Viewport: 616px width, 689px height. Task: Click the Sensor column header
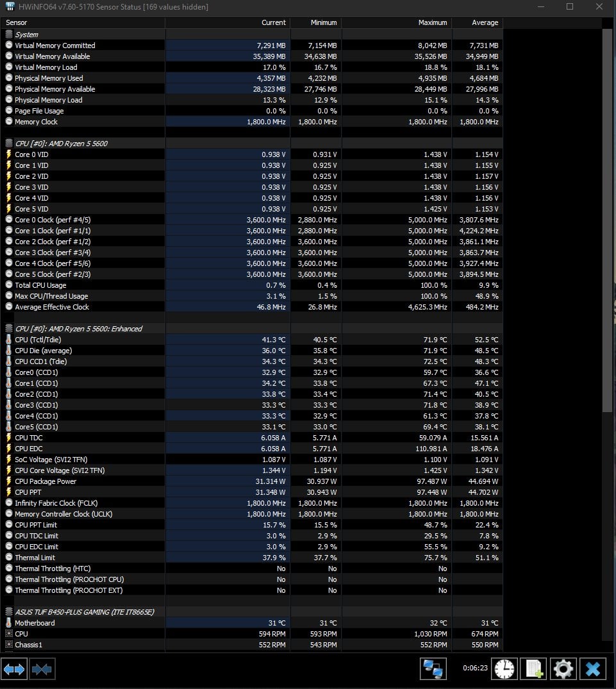(83, 22)
